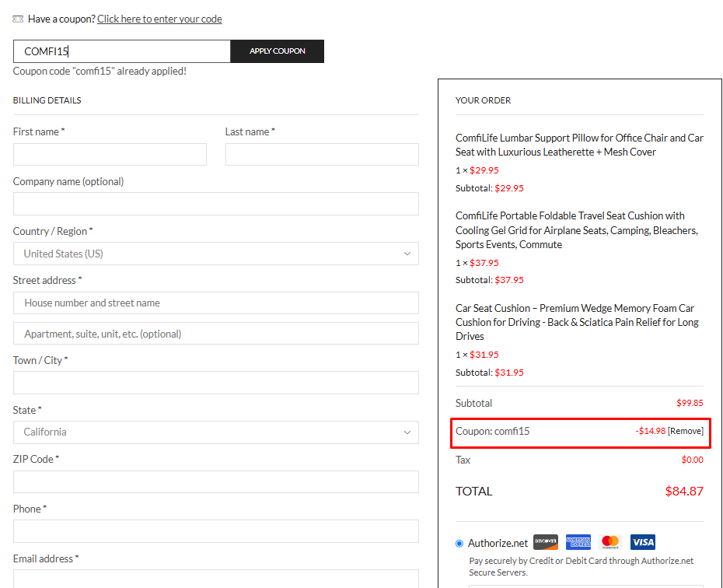Click the Billing Details heading
This screenshot has width=723, height=588.
tap(47, 100)
